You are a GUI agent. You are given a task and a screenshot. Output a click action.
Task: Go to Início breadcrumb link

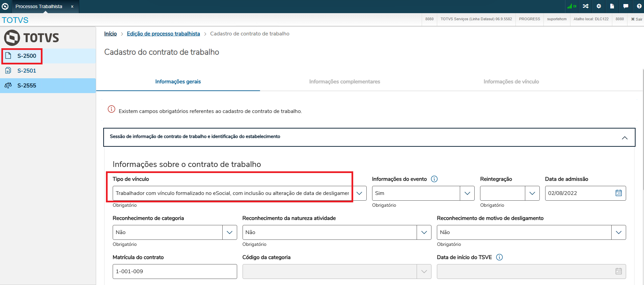tap(110, 34)
